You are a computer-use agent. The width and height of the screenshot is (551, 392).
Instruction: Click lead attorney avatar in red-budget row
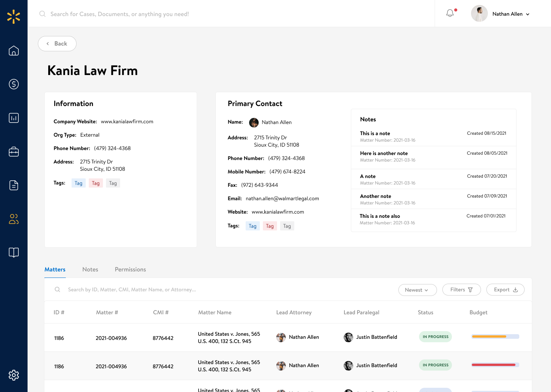pos(281,366)
